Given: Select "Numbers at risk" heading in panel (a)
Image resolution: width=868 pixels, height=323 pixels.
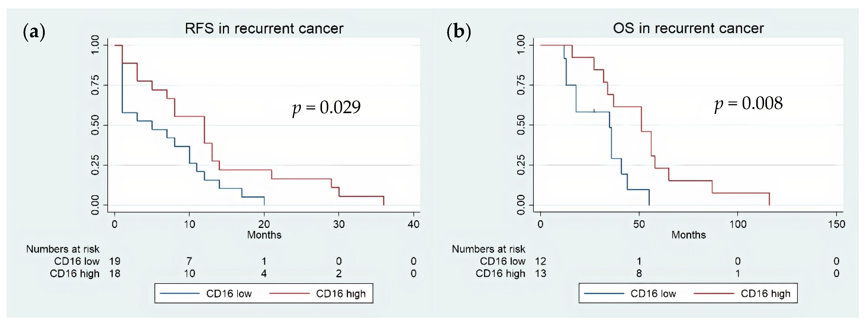Looking at the screenshot, I should (63, 249).
